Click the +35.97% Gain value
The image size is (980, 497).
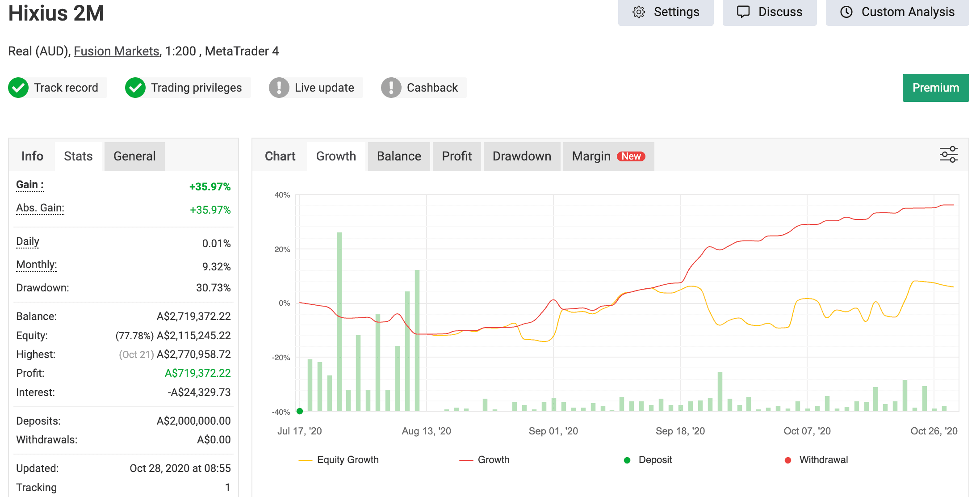coord(210,187)
